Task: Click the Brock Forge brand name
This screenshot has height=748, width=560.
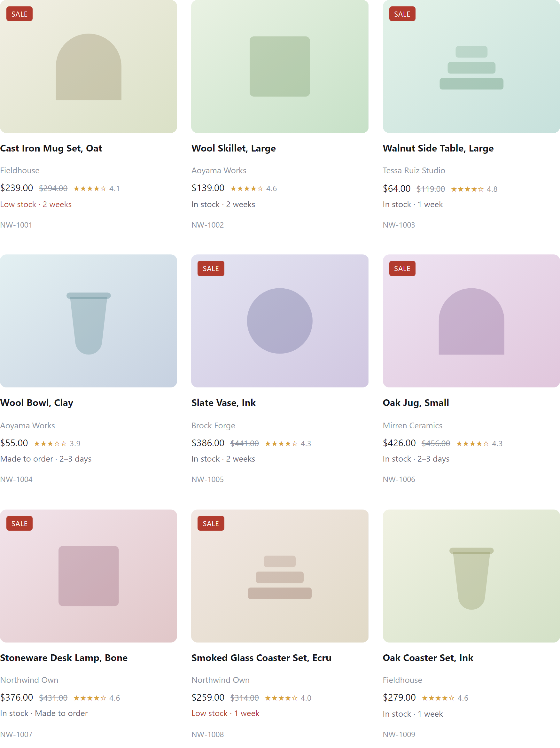Action: pos(213,425)
